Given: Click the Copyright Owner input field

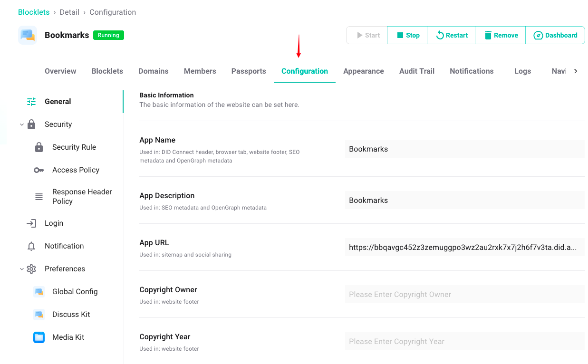Looking at the screenshot, I should click(x=464, y=294).
